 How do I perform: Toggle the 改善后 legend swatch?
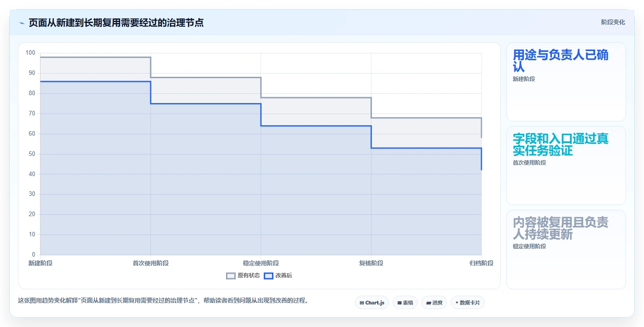pyautogui.click(x=268, y=275)
